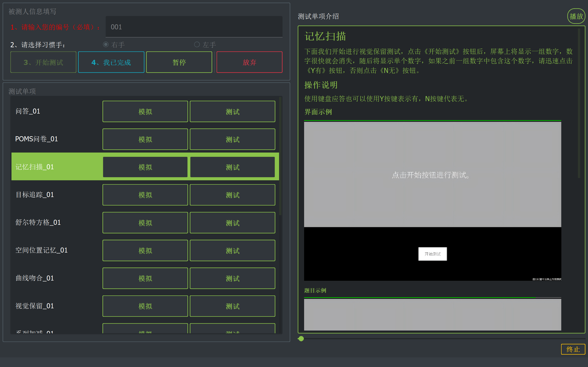This screenshot has width=588, height=367.
Task: Click 模拟 for 空间位置记忆_01
Action: pos(145,250)
